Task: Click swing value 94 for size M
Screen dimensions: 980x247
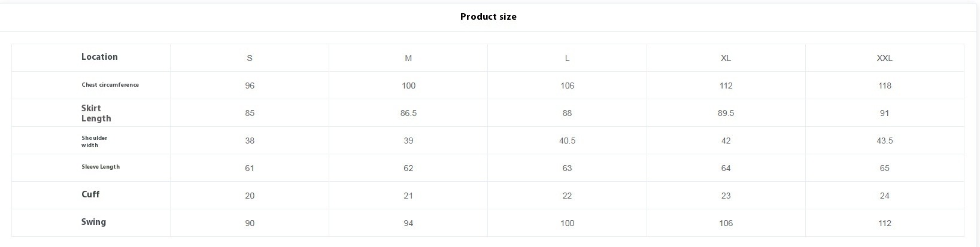Action: coord(408,223)
